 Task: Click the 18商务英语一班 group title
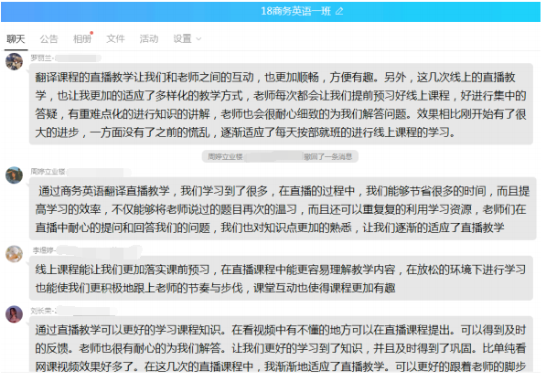click(296, 12)
